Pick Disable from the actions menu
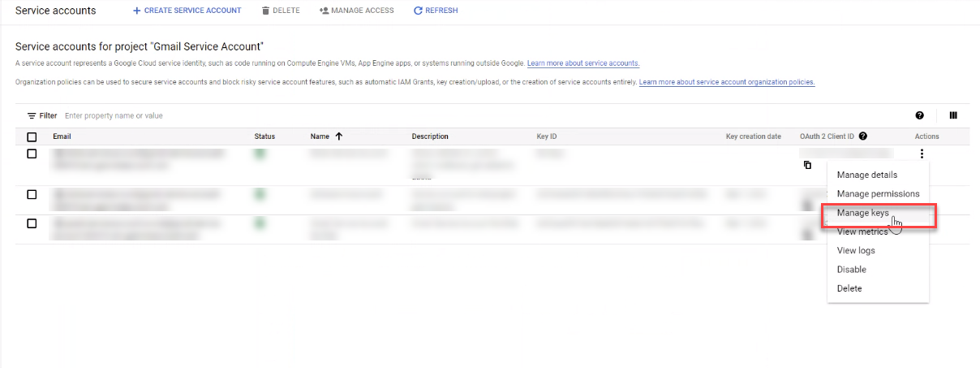The width and height of the screenshot is (980, 368). pos(852,269)
